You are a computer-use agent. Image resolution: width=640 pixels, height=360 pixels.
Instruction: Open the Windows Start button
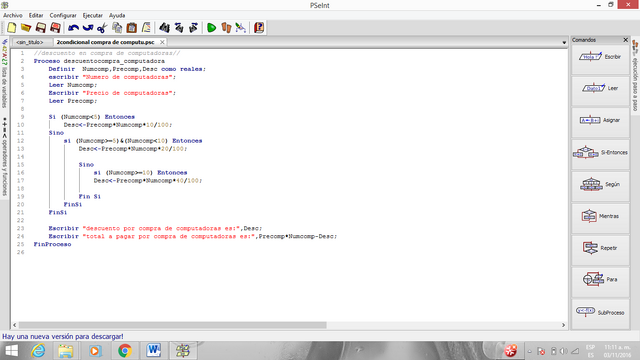pos(11,351)
